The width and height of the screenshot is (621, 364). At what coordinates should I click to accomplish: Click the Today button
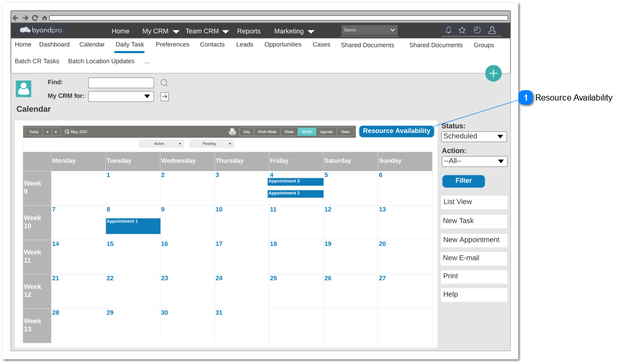(x=34, y=132)
